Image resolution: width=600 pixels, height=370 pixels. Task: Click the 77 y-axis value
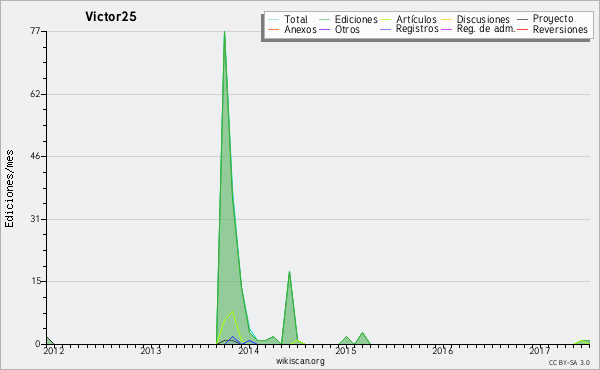[x=35, y=31]
